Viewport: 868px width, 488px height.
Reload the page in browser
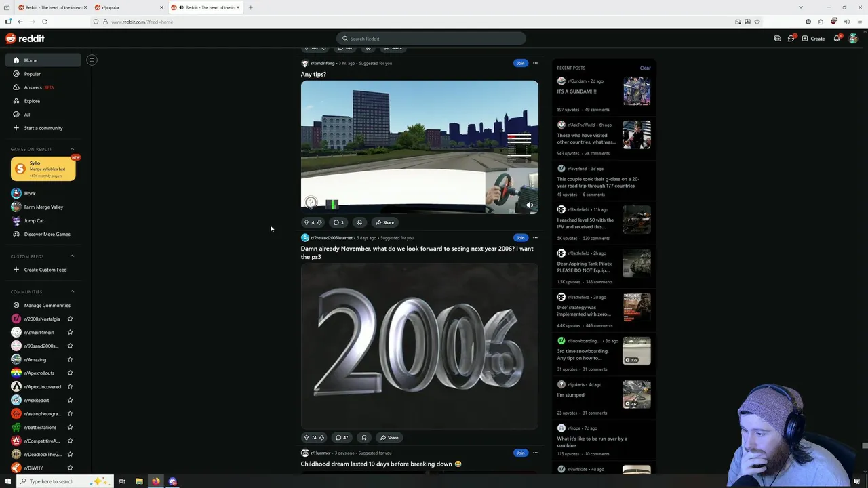pos(44,22)
